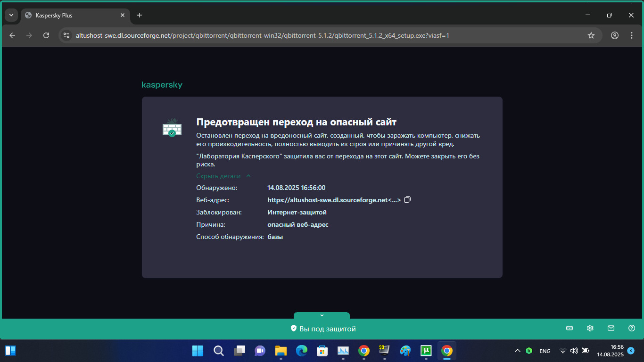Click the value "Интернет-защитой"
Viewport: 644px width, 362px height.
coord(297,212)
